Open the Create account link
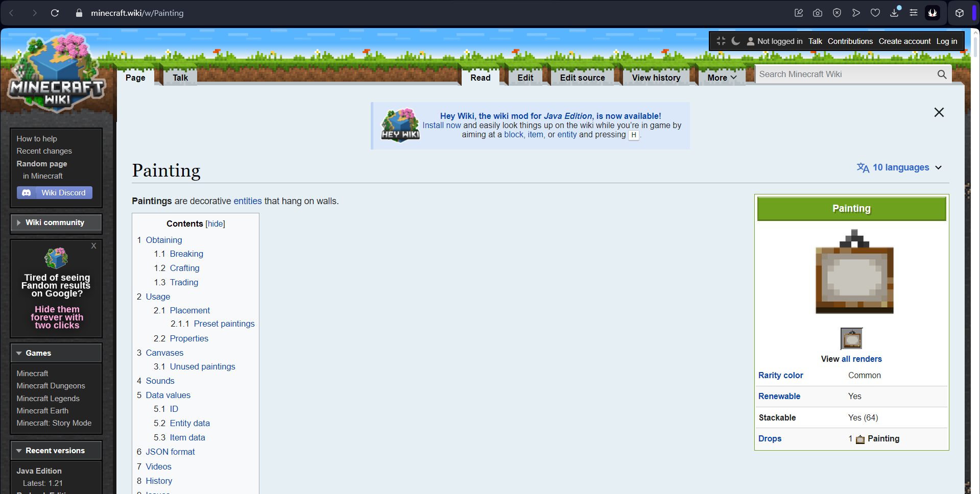Image resolution: width=980 pixels, height=494 pixels. point(904,41)
